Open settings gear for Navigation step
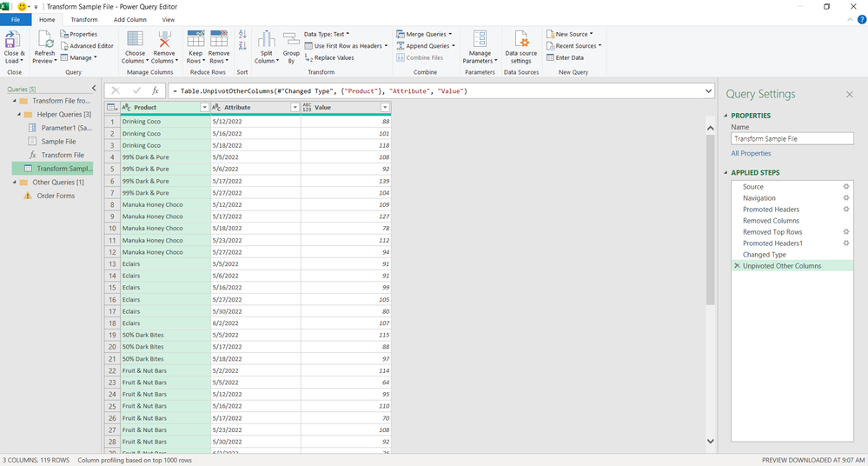Viewport: 868px width, 466px height. (846, 198)
